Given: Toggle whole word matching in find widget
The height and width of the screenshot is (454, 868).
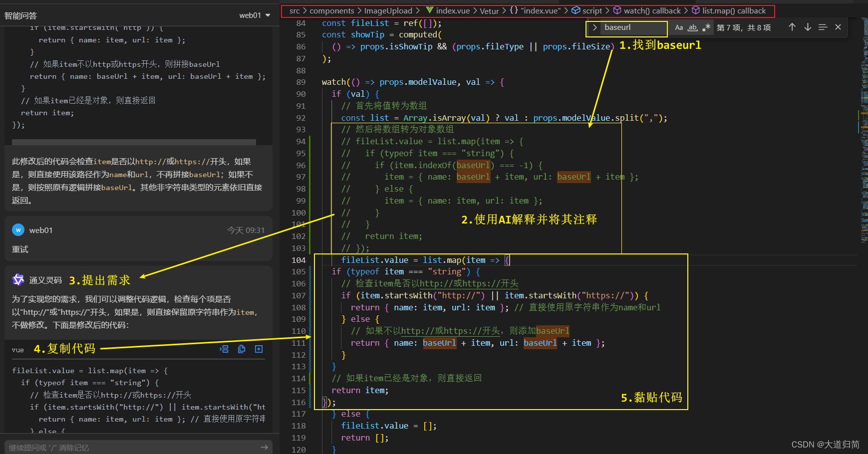Looking at the screenshot, I should 692,28.
